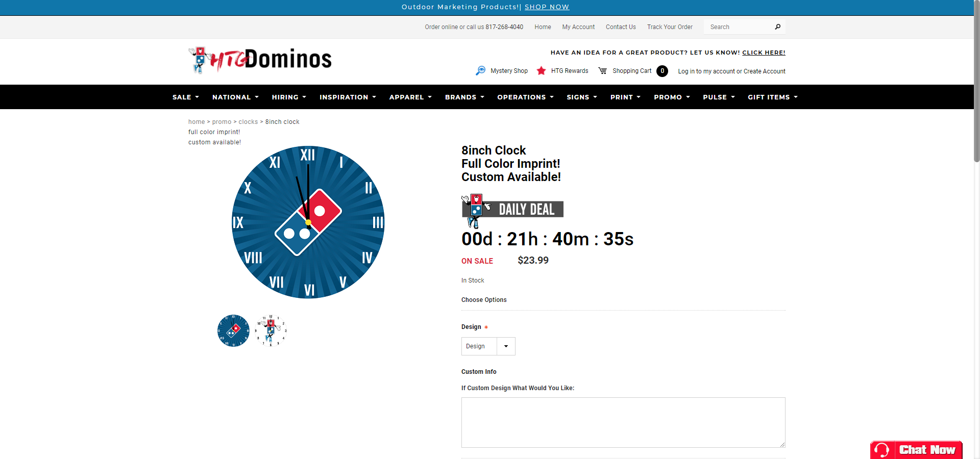Click the HTG Rewards red star icon
This screenshot has height=459, width=980.
[541, 71]
